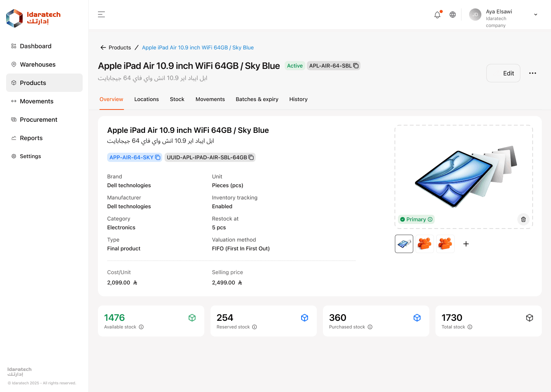Viewport: 551px width, 392px height.
Task: Open Procurement in the sidebar
Action: pyautogui.click(x=44, y=119)
